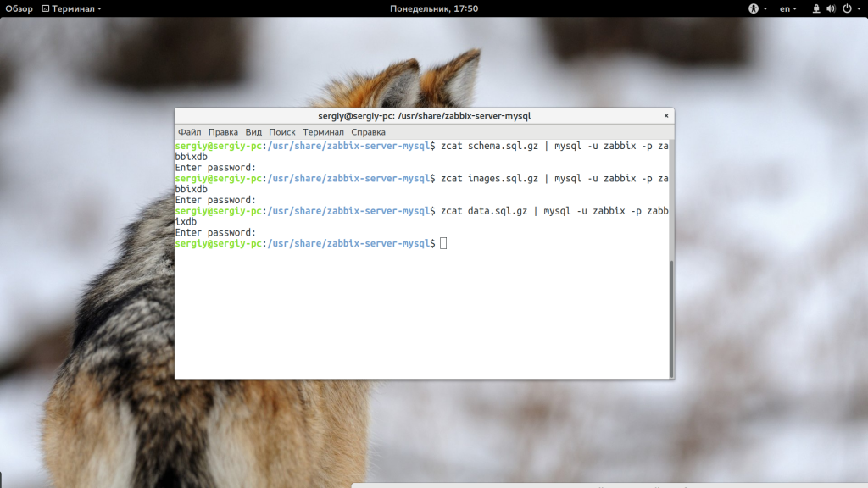Screen dimensions: 868x488
Task: Open the clock calendar showing Понедельник, 17:50
Action: pos(434,8)
